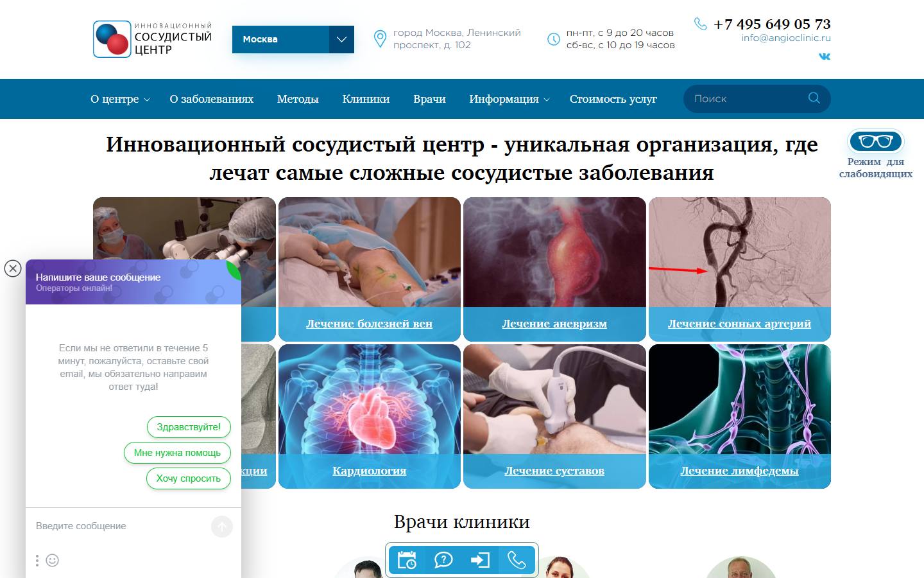Image resolution: width=924 pixels, height=578 pixels.
Task: Open Лечение болезней вен link
Action: click(369, 324)
